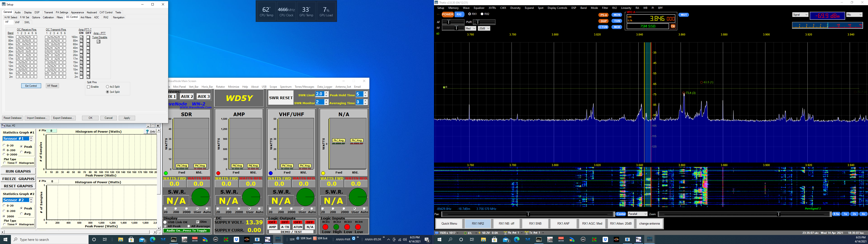Open volume control in system tray
868x244 pixels.
405,240
